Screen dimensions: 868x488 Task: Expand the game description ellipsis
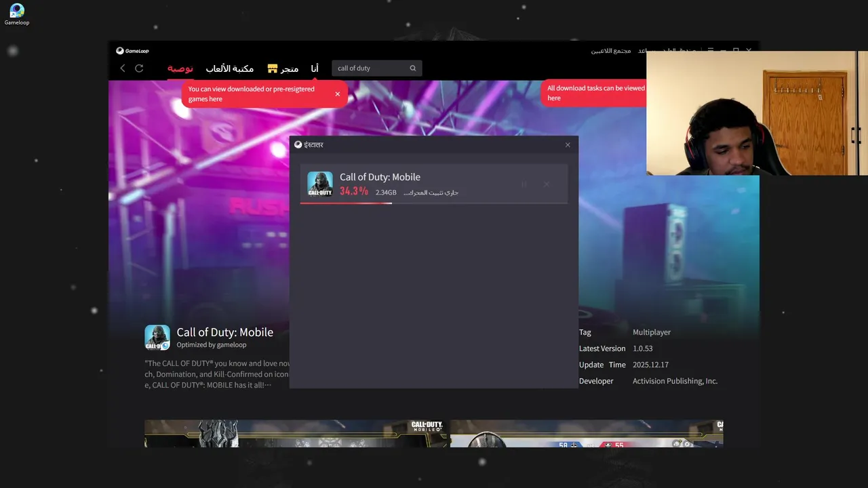(267, 385)
